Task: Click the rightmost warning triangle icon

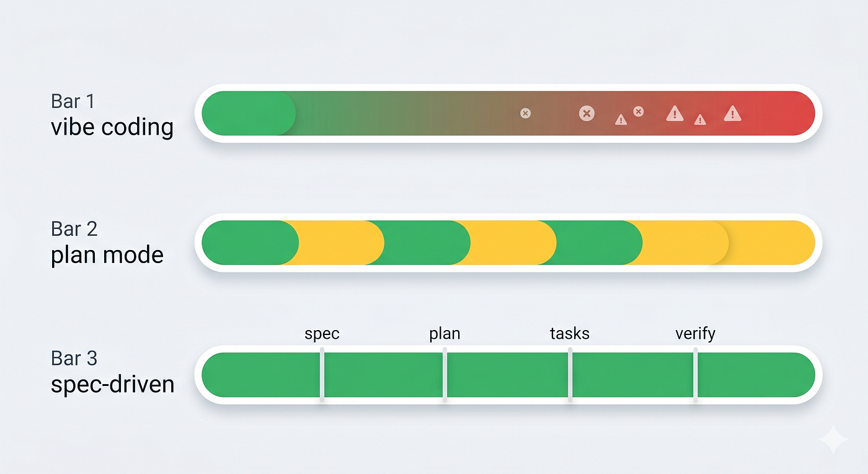Action: click(x=732, y=113)
